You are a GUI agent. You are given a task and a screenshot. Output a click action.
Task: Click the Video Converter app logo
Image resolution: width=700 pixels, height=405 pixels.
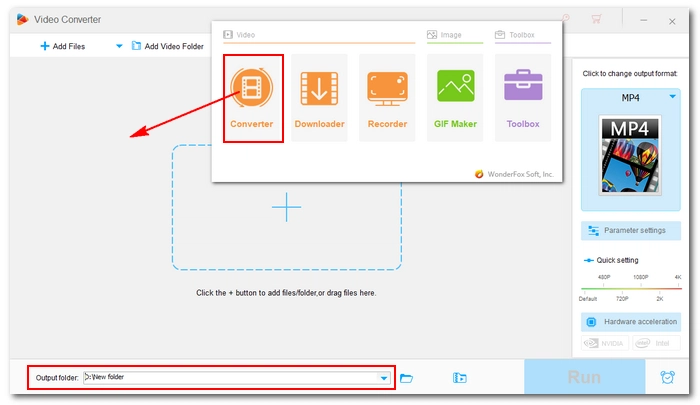pyautogui.click(x=22, y=19)
